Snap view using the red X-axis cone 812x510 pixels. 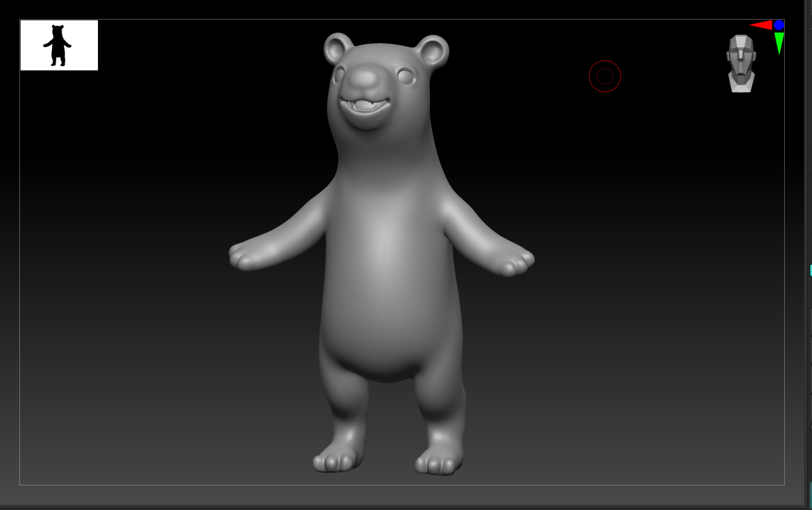pyautogui.click(x=761, y=25)
